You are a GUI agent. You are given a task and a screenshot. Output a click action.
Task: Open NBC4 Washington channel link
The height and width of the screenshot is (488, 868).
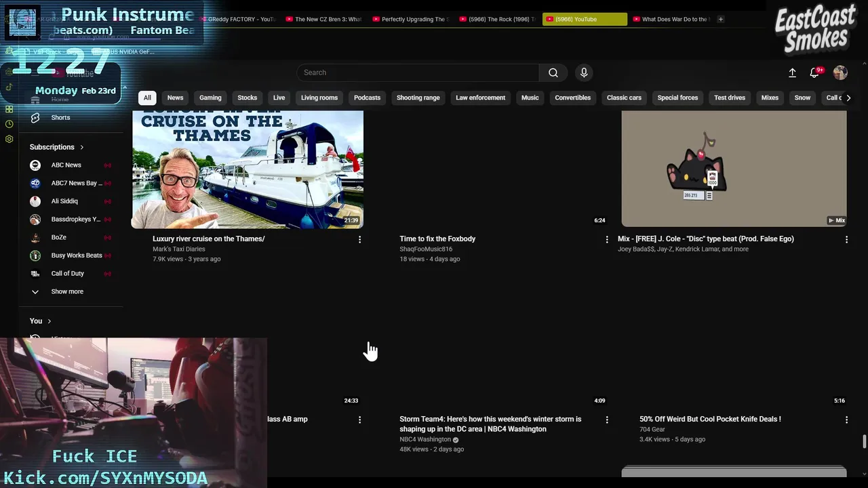coord(425,439)
